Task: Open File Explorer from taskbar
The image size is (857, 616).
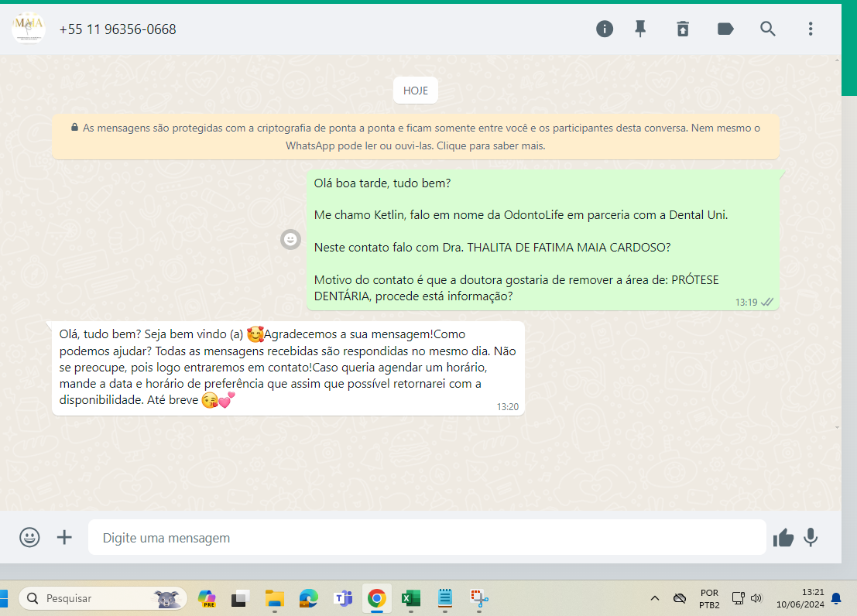Action: tap(274, 598)
